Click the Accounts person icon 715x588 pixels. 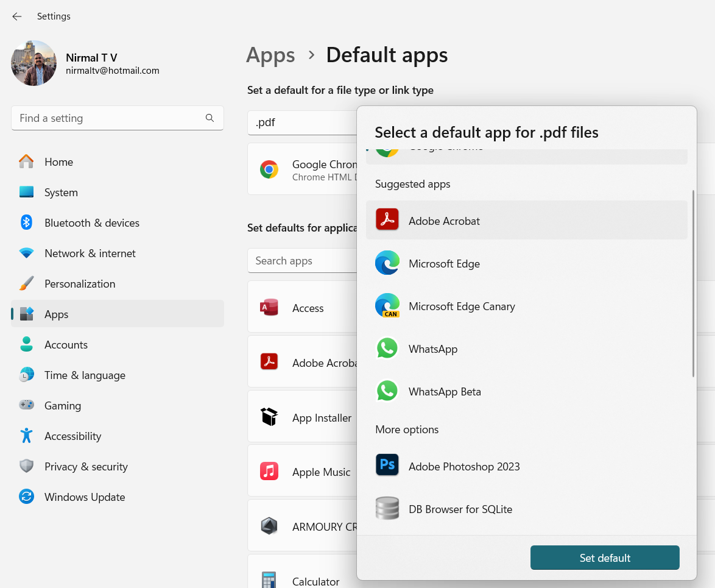point(26,344)
